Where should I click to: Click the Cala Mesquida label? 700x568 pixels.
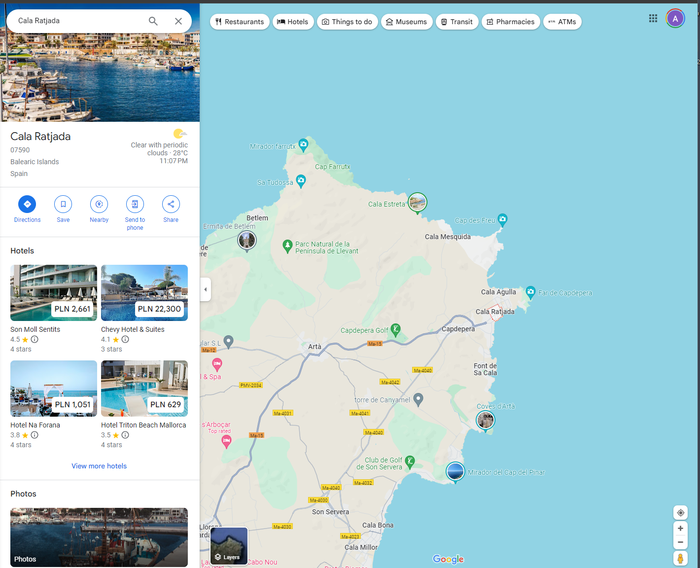coord(448,237)
